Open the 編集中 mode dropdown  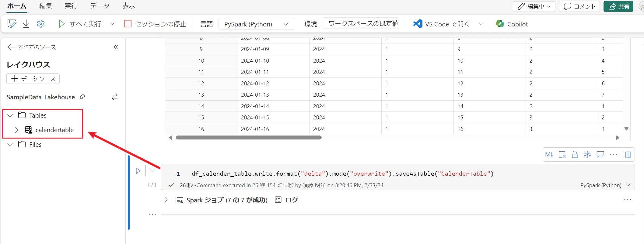[x=534, y=6]
